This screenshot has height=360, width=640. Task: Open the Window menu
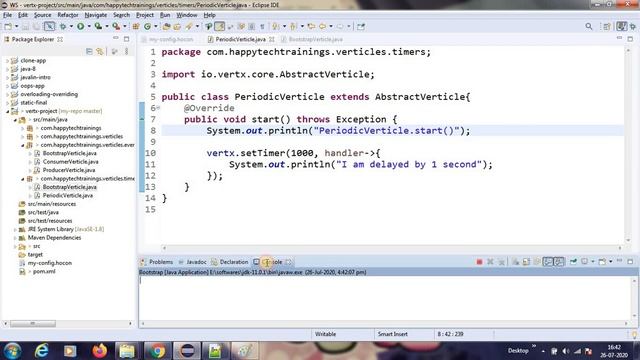click(x=187, y=15)
